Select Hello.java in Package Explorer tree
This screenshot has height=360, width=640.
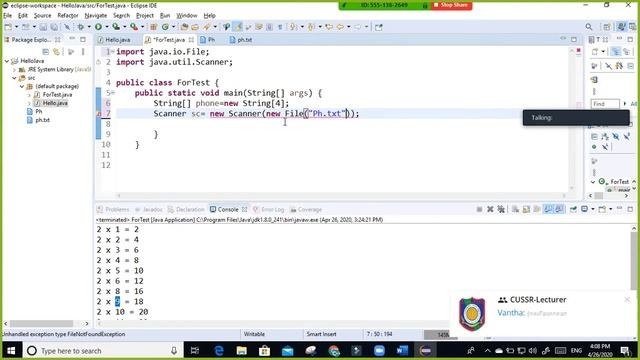pyautogui.click(x=55, y=103)
